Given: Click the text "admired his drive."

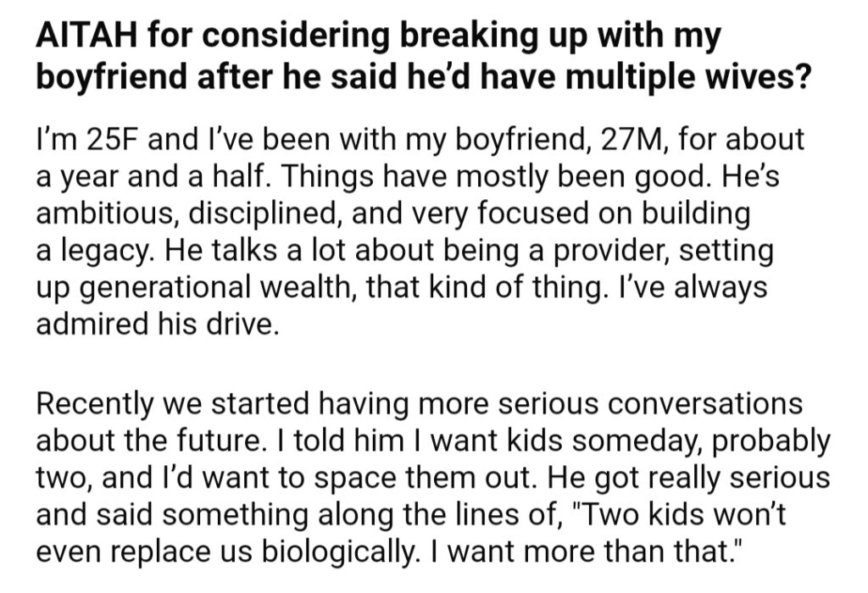Looking at the screenshot, I should tap(157, 324).
